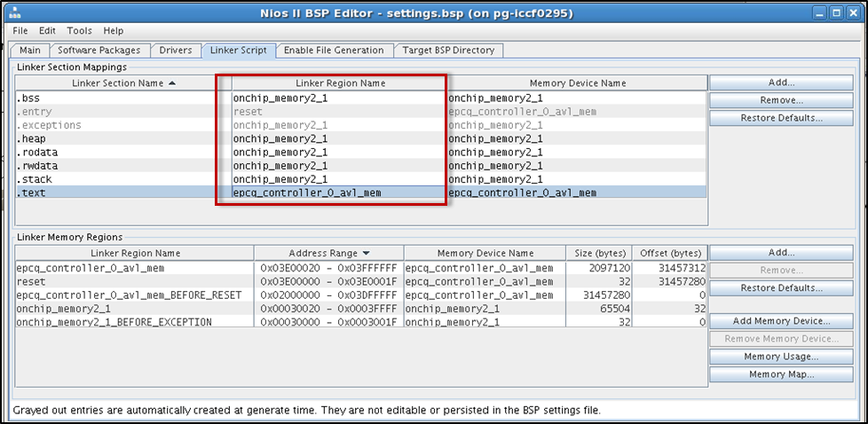Switch to the Software Packages tab
The width and height of the screenshot is (868, 424).
[x=99, y=51]
